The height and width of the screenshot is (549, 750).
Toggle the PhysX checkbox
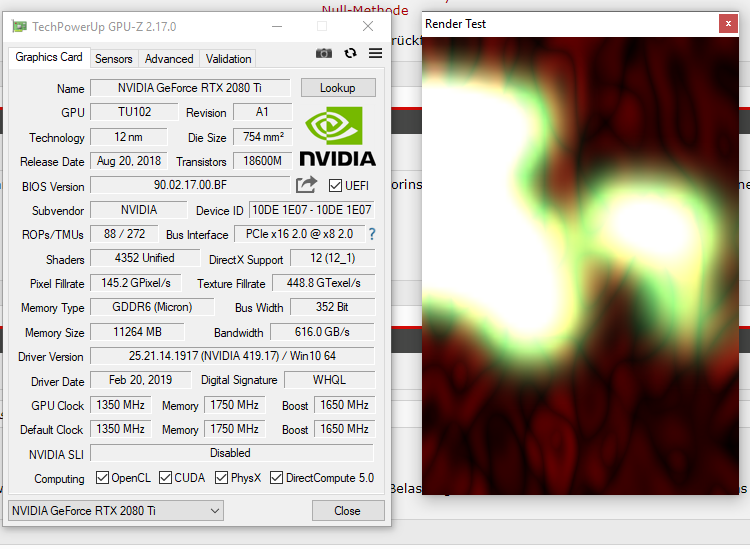click(x=221, y=477)
